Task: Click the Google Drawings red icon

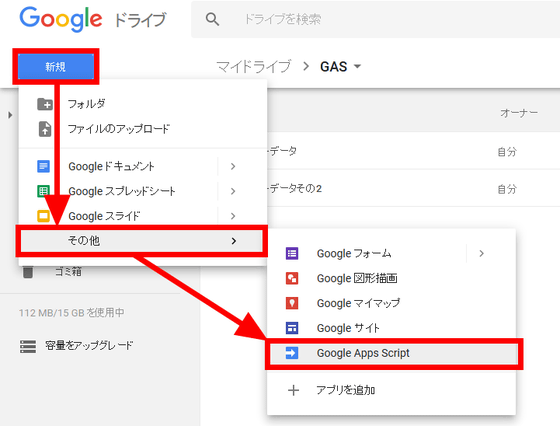Action: (x=292, y=278)
